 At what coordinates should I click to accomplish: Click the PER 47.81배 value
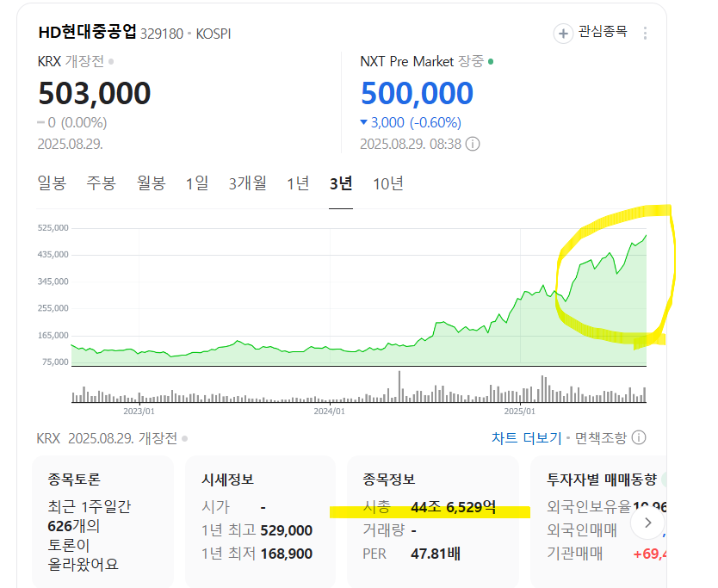[x=436, y=554]
